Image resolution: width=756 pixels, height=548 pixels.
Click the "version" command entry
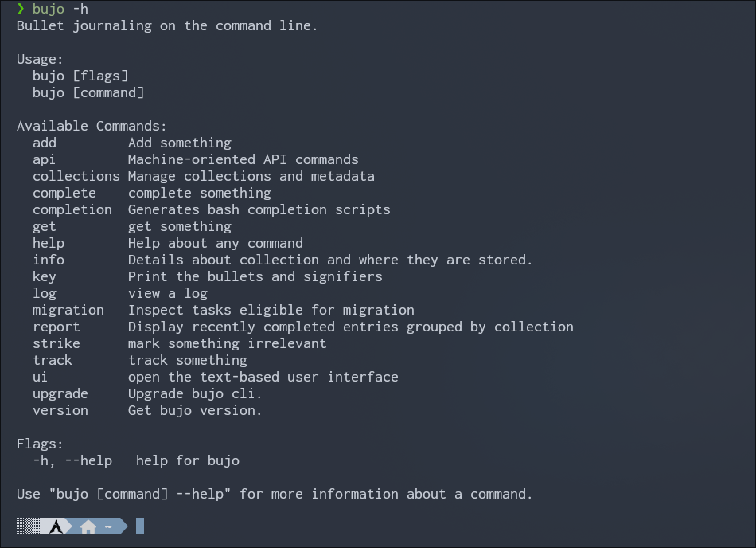60,410
